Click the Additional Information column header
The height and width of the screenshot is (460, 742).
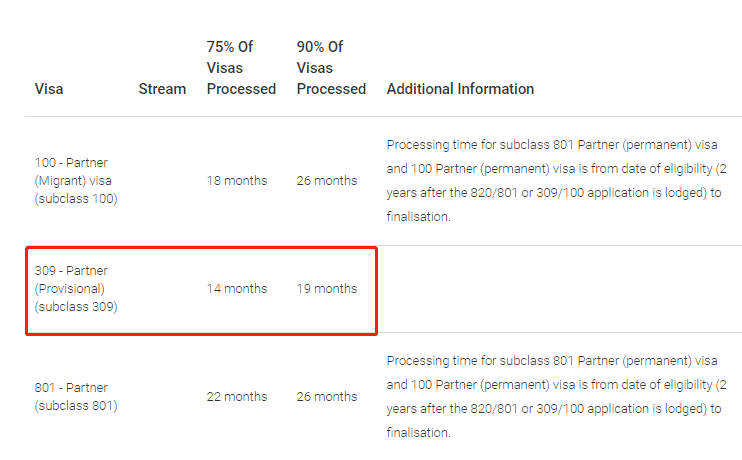point(460,89)
